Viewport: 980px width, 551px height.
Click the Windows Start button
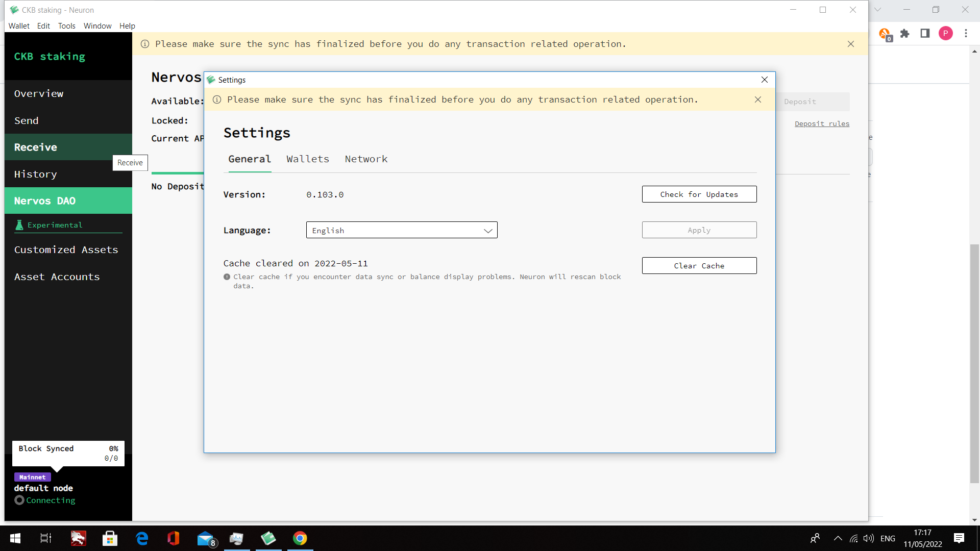point(15,538)
